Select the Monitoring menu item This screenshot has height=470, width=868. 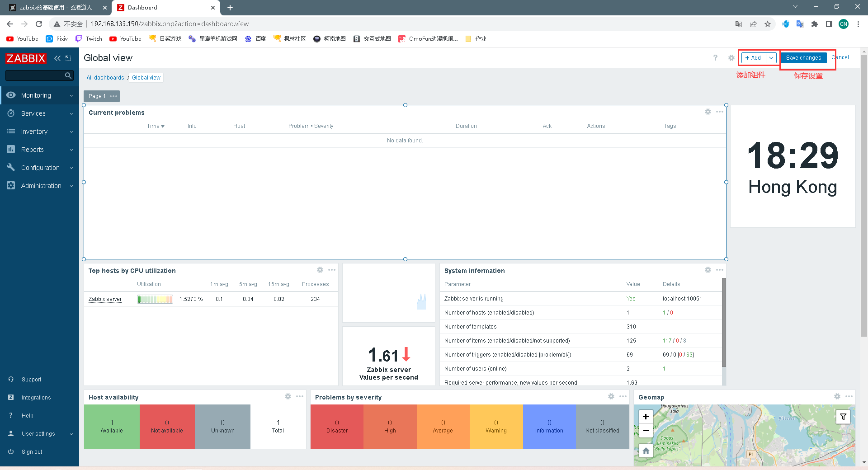pos(36,95)
